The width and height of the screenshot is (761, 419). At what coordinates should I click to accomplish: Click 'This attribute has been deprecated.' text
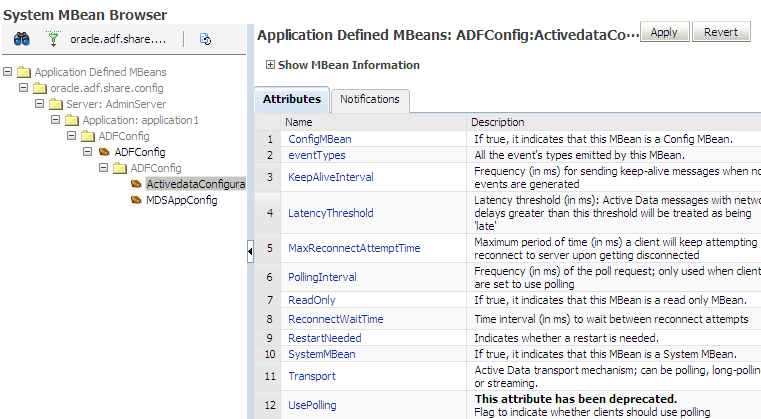[x=576, y=399]
